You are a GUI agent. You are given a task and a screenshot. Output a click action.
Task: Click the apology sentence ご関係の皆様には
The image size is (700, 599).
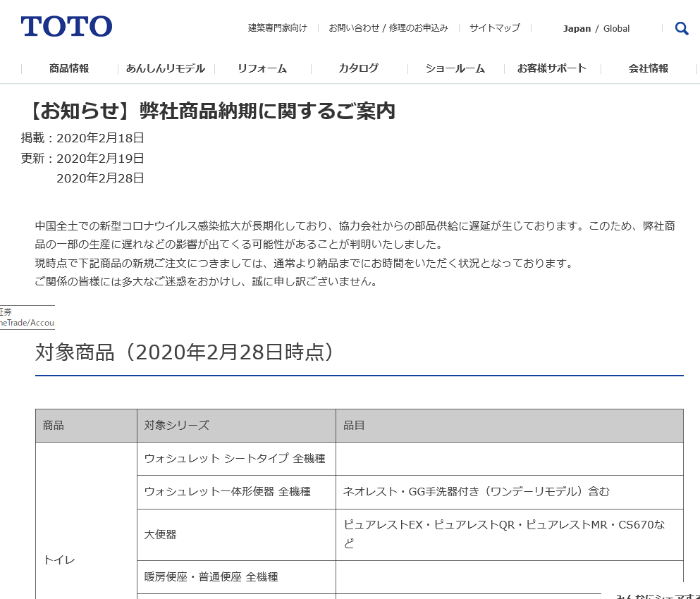click(x=207, y=282)
